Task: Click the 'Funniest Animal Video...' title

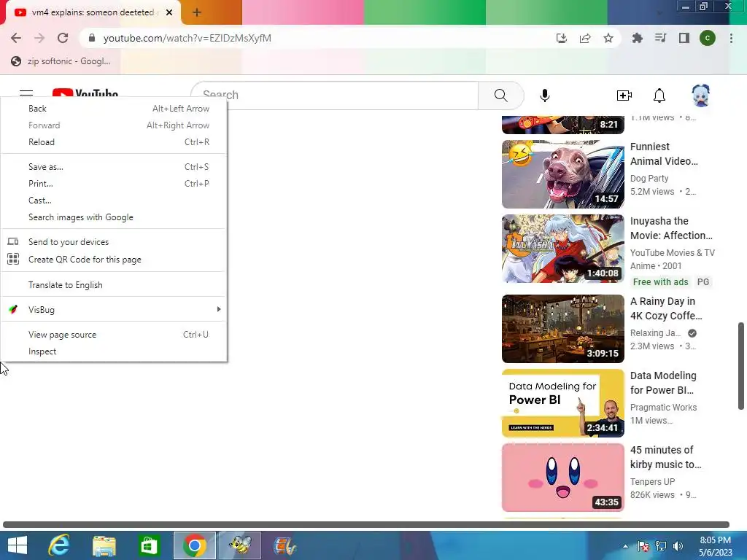Action: [664, 154]
